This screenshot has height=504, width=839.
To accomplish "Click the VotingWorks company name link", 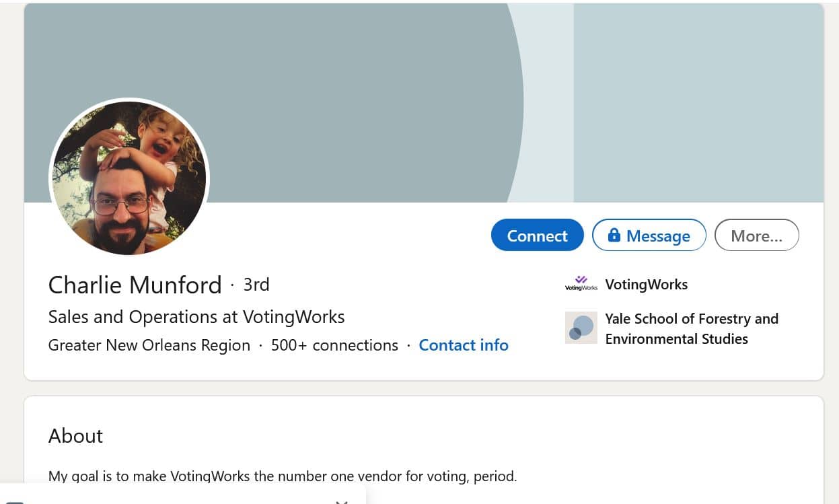I will tap(646, 284).
